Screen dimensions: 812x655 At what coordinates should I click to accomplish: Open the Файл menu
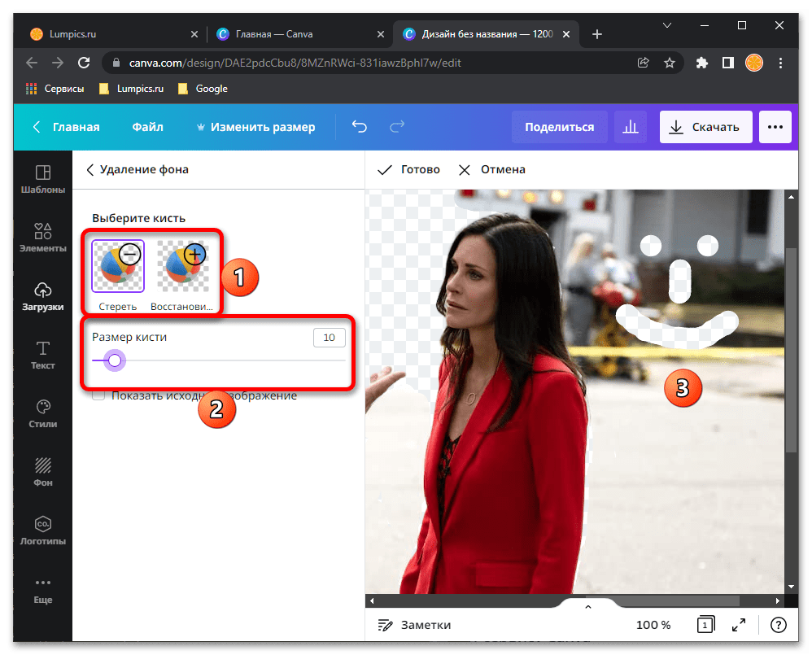pos(147,127)
